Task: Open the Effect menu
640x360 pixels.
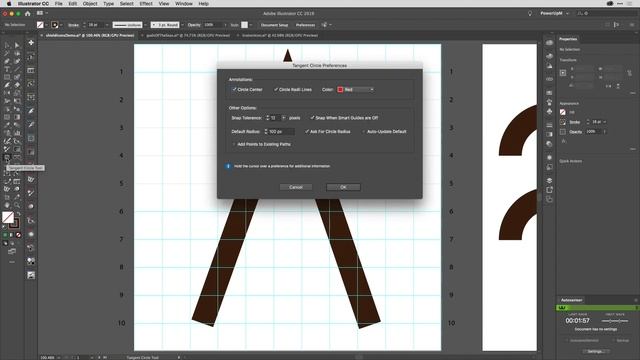Action: click(x=146, y=4)
